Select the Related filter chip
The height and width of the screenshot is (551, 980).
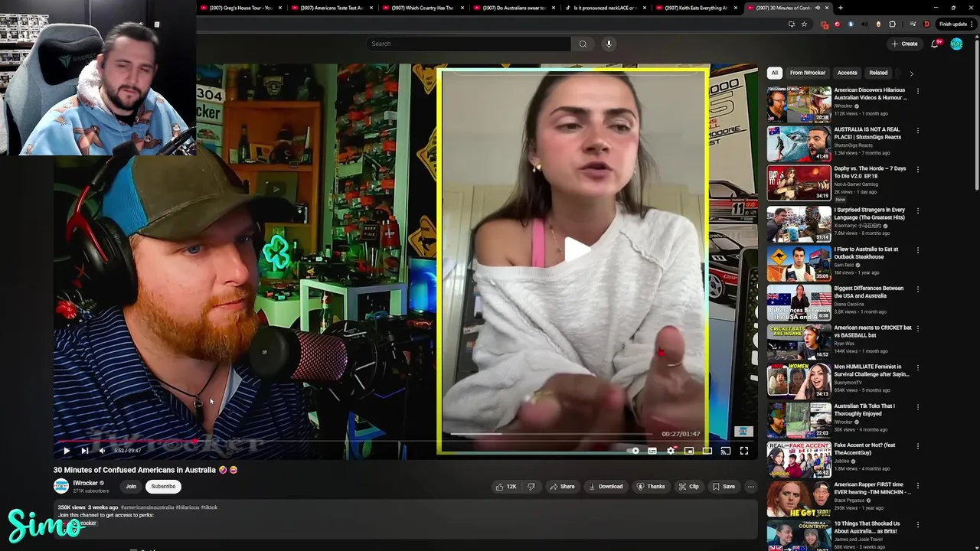coord(878,73)
